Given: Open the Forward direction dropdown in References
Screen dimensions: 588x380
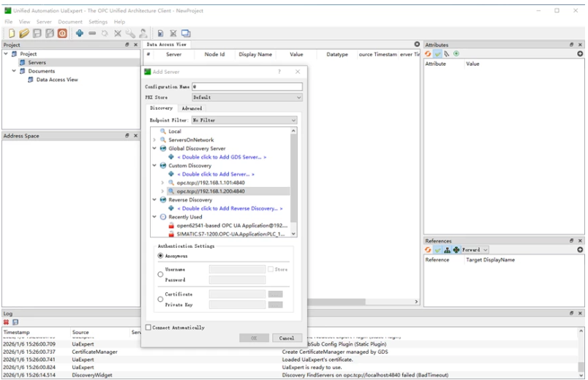Looking at the screenshot, I should pos(475,250).
